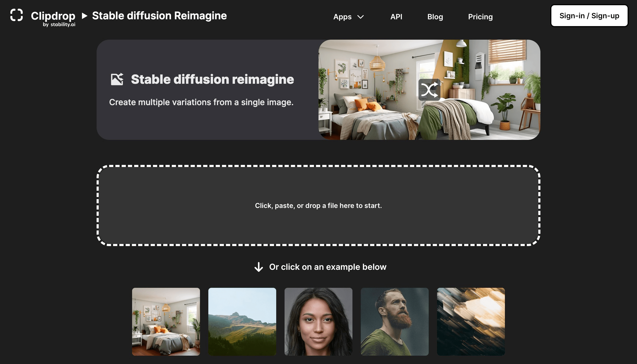Open the Pricing page

[x=480, y=17]
